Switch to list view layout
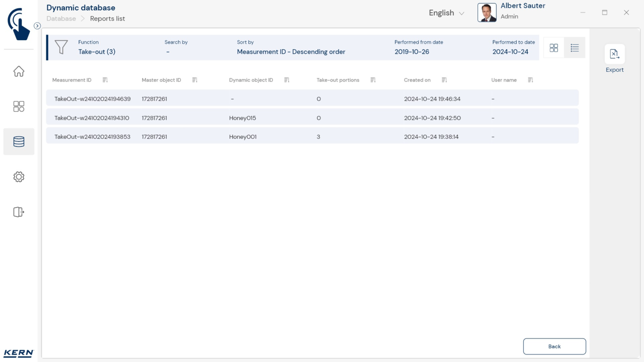 [x=575, y=48]
